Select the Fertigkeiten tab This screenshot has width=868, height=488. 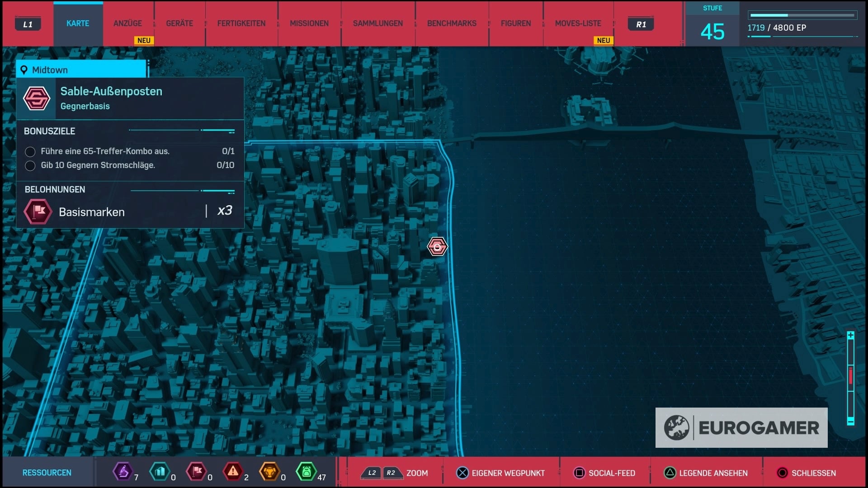[241, 23]
